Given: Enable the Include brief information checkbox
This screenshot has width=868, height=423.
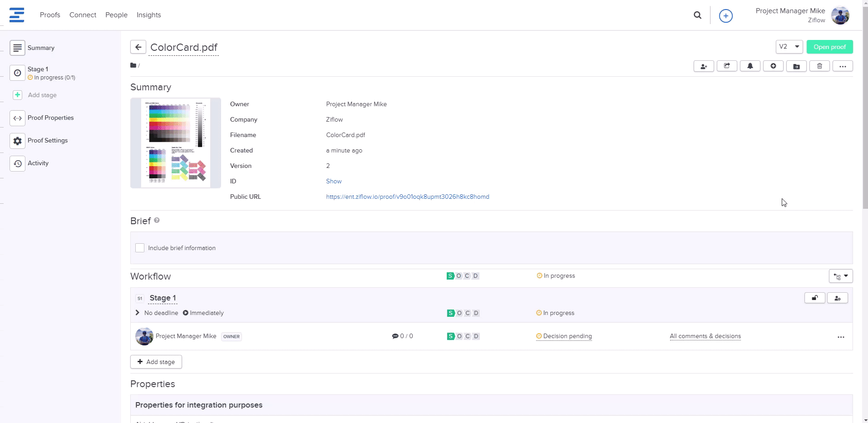Looking at the screenshot, I should (140, 248).
